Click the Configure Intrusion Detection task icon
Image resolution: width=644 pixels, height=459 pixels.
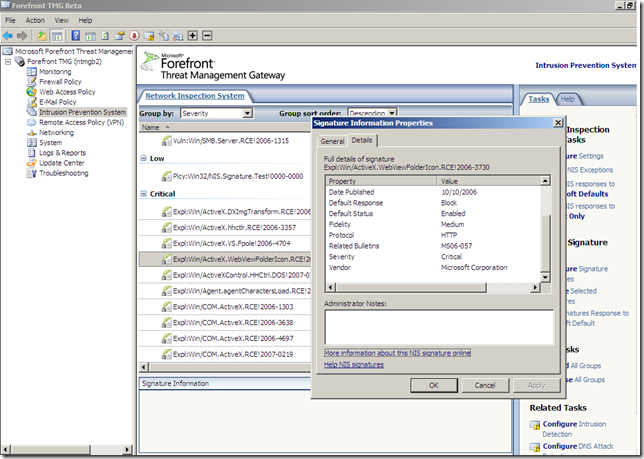pos(535,425)
